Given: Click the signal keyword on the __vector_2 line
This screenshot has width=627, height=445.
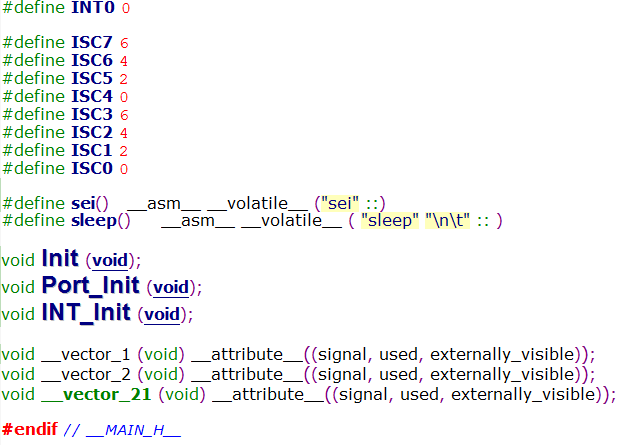Looking at the screenshot, I should 342,376.
